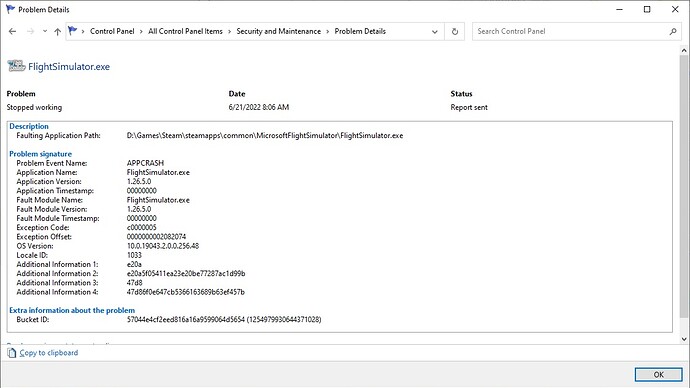The image size is (690, 388).
Task: Open All Control Panel Items breadcrumb
Action: pos(185,31)
